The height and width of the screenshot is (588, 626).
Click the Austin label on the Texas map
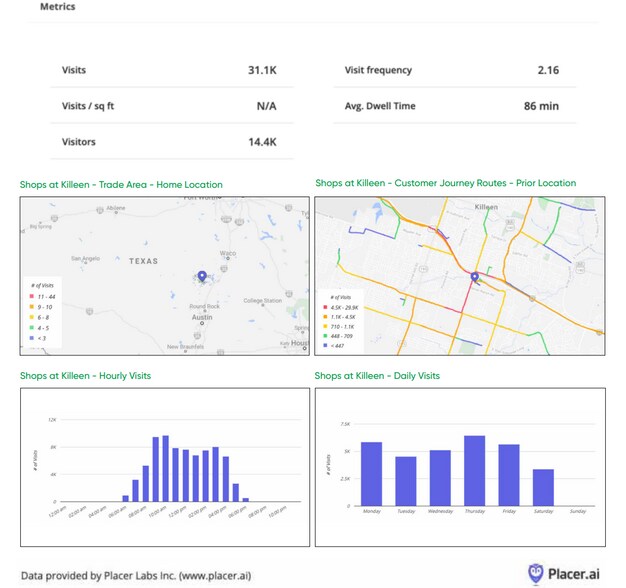point(202,316)
